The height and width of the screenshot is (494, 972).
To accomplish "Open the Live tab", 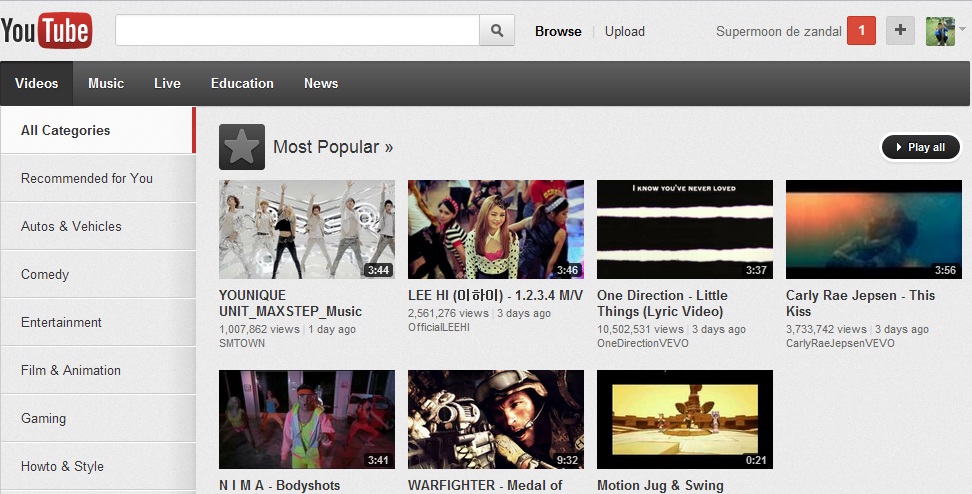I will click(x=167, y=83).
